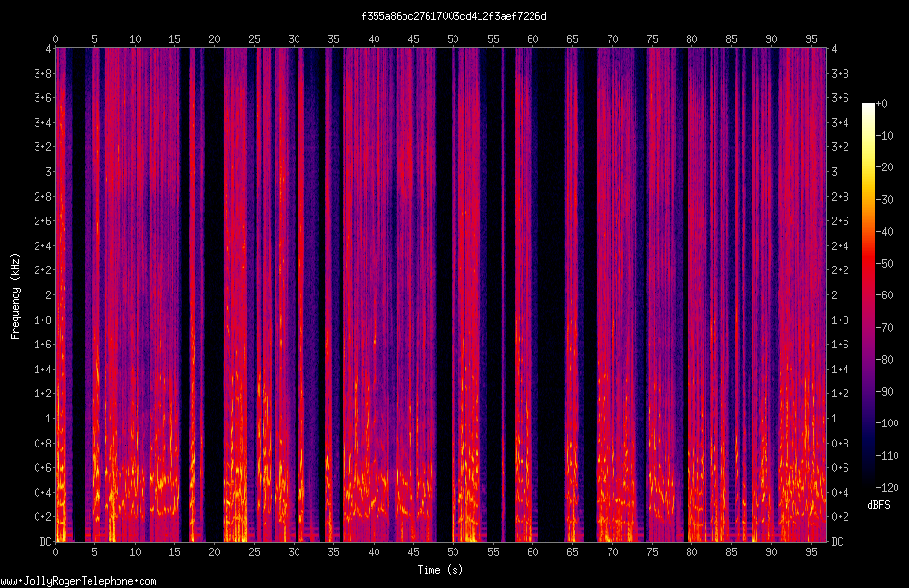
Task: Select the '-10' value on the dBFS scale
Action: [884, 136]
